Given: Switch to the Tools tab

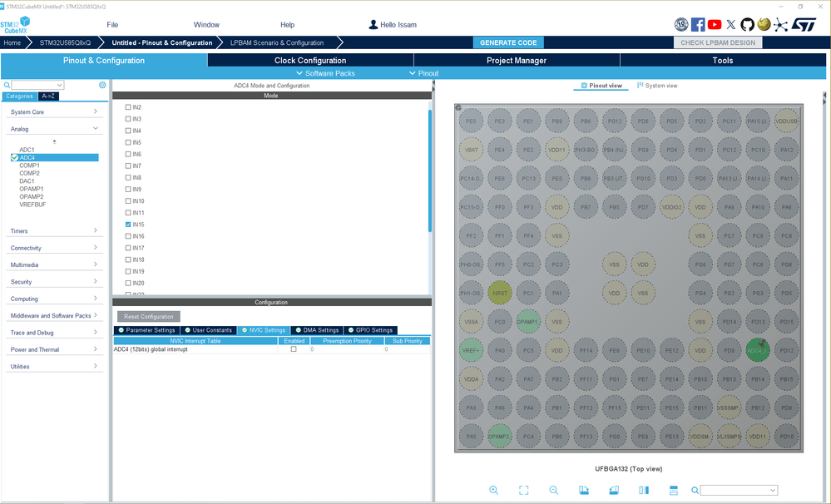Looking at the screenshot, I should (722, 61).
